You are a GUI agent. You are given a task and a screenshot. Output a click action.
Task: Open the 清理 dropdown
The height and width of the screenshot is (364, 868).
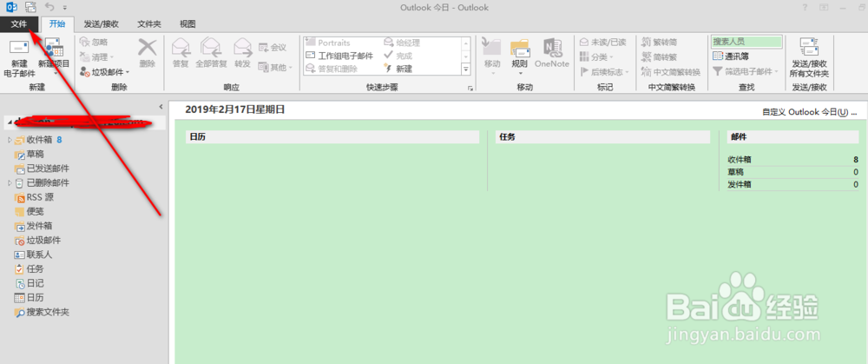97,56
